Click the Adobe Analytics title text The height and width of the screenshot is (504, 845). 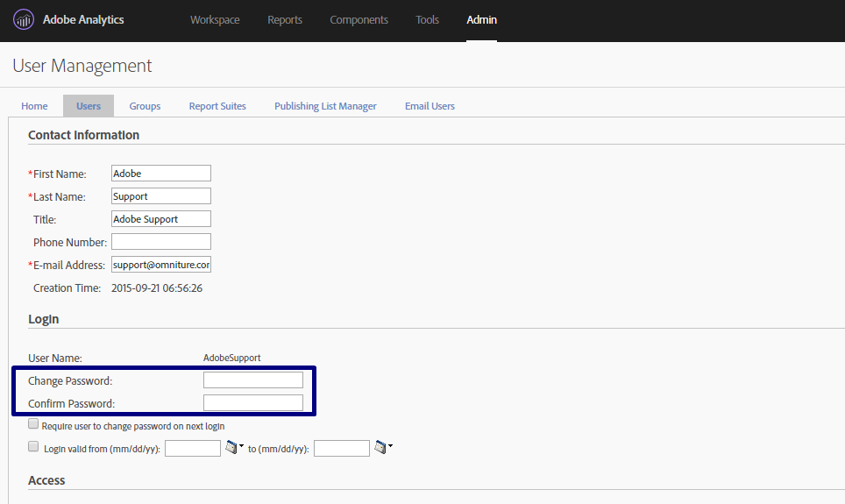click(x=83, y=20)
